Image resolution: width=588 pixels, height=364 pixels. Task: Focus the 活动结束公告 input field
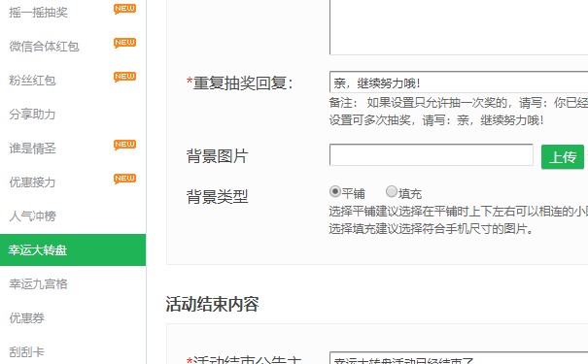tap(459, 358)
